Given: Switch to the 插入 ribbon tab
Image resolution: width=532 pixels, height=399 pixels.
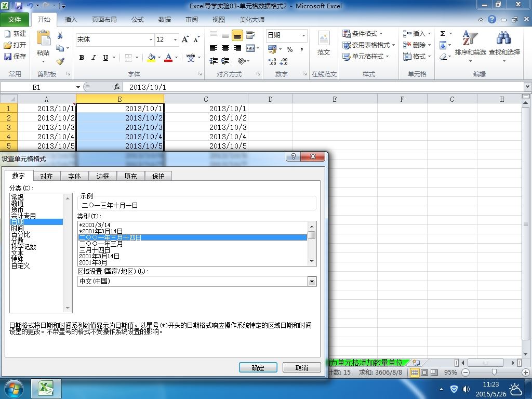Looking at the screenshot, I should point(71,19).
